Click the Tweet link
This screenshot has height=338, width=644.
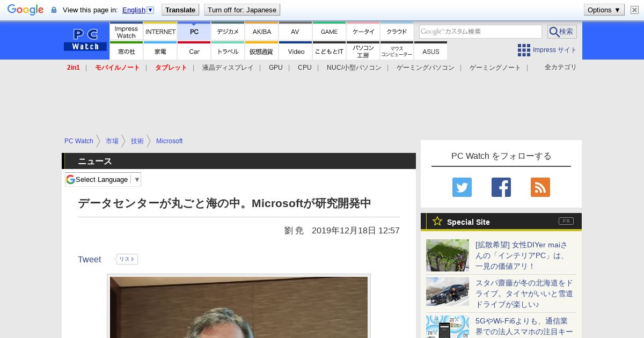[x=89, y=260]
